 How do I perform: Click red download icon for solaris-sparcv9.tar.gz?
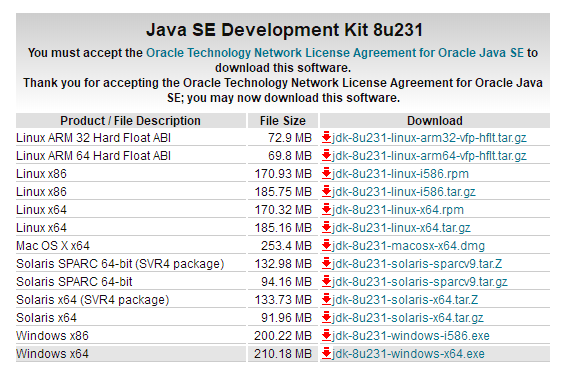(x=326, y=282)
